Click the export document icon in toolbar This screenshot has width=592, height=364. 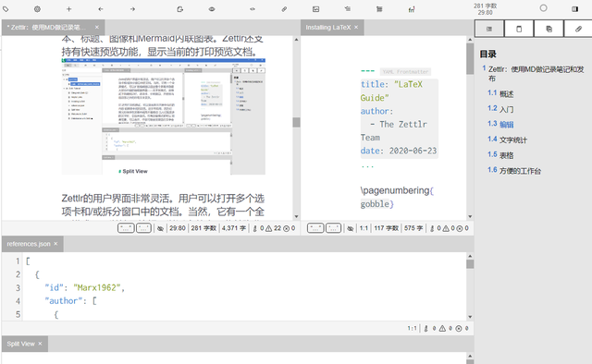[180, 9]
